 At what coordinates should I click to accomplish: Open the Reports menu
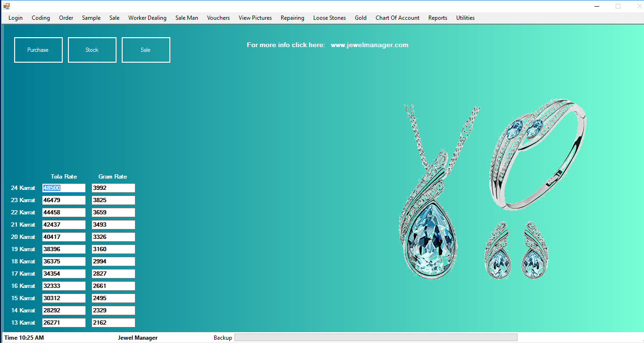(437, 18)
